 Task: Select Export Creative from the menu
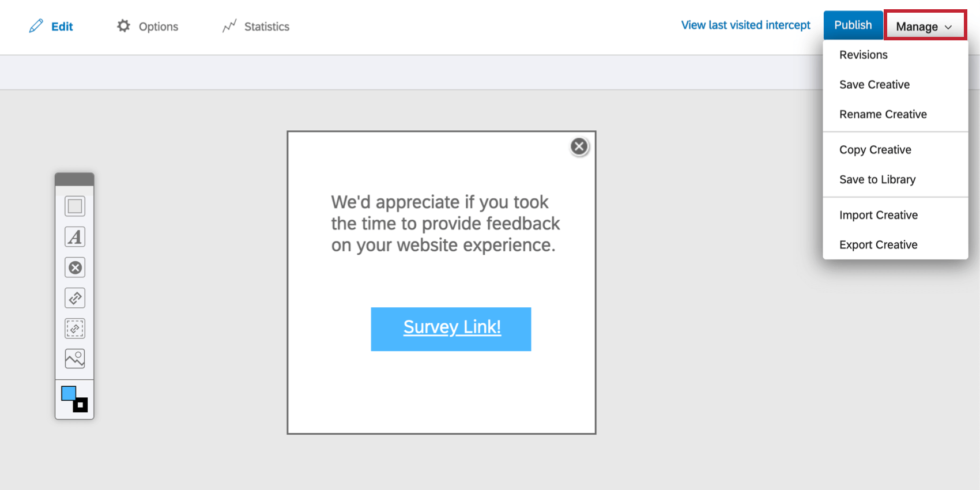878,245
